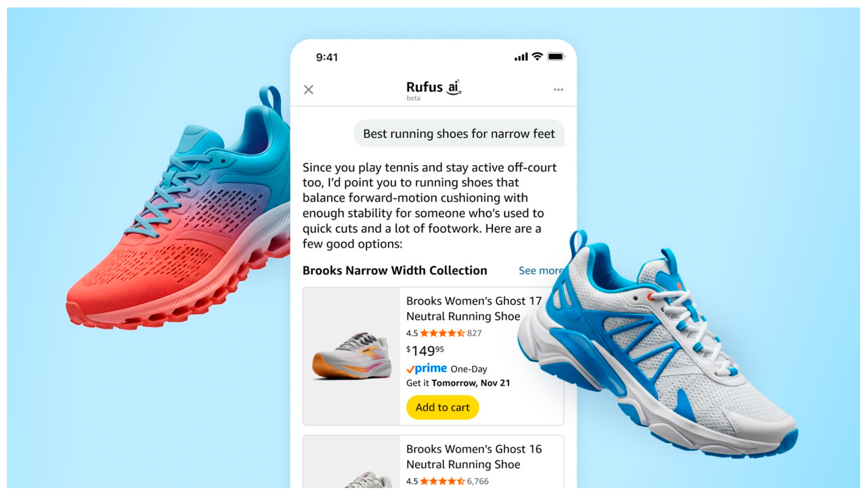Tap the 'Best running shoes for narrow feet' message bubble
Image resolution: width=868 pixels, height=494 pixels.
(459, 133)
